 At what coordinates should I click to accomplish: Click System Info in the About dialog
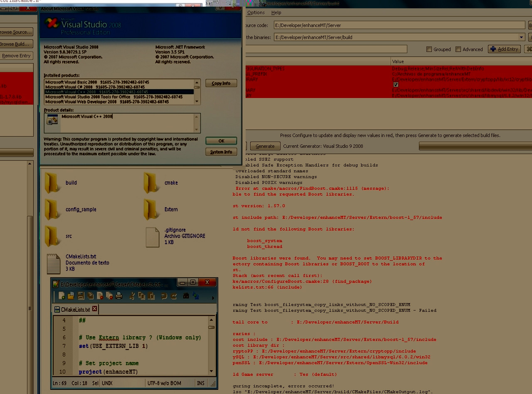pyautogui.click(x=221, y=152)
